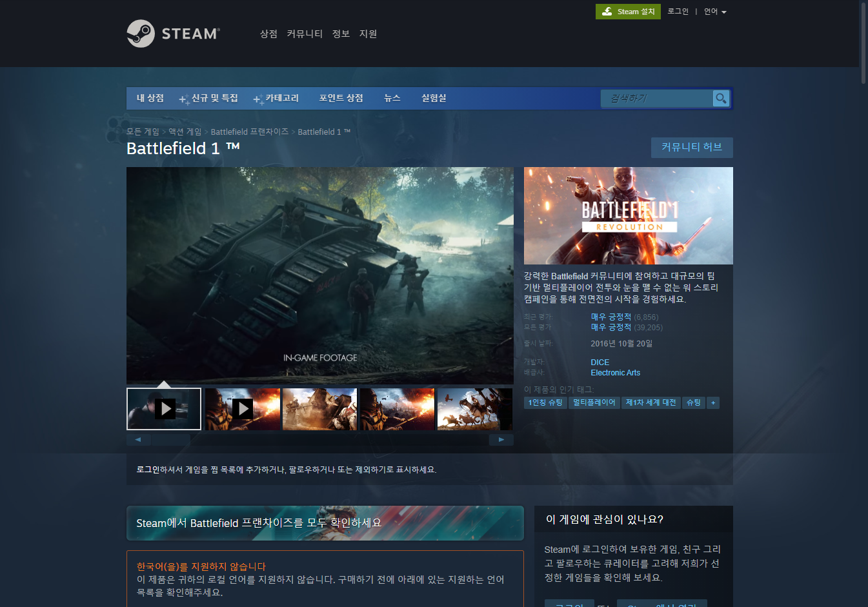Select the cavalry horses screenshot thumbnail
Viewport: 868px width, 607px height.
(x=475, y=409)
